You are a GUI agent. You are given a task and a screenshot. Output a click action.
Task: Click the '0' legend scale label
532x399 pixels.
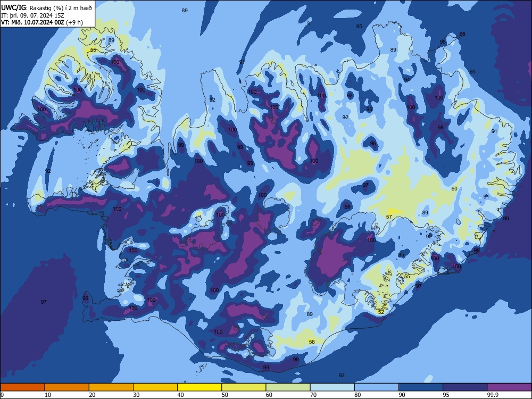coord(2,395)
